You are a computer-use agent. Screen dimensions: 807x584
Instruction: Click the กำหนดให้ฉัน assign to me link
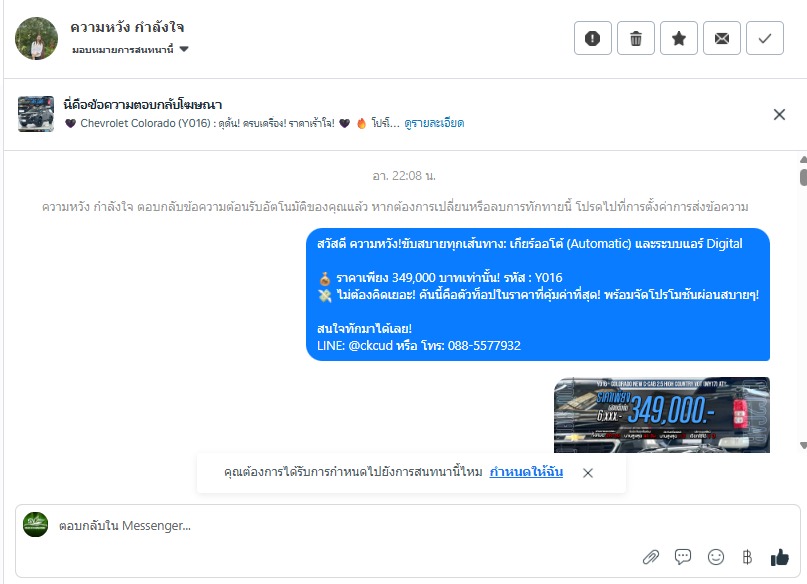(x=526, y=472)
